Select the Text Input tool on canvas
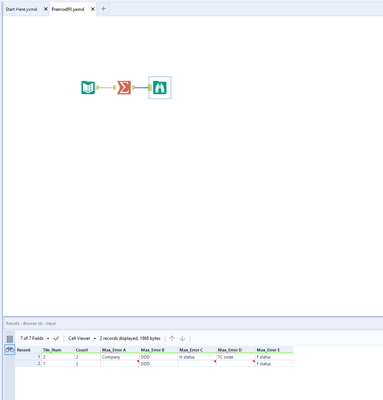 click(x=88, y=88)
